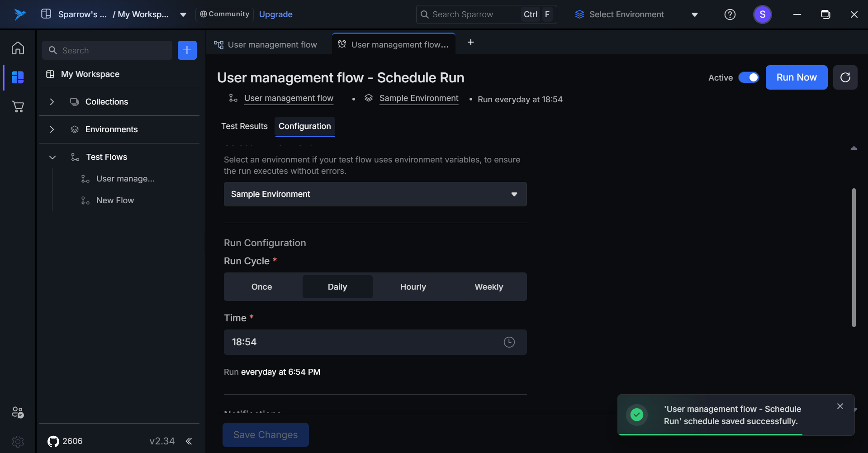
Task: Open the Home icon in the sidebar
Action: (18, 48)
